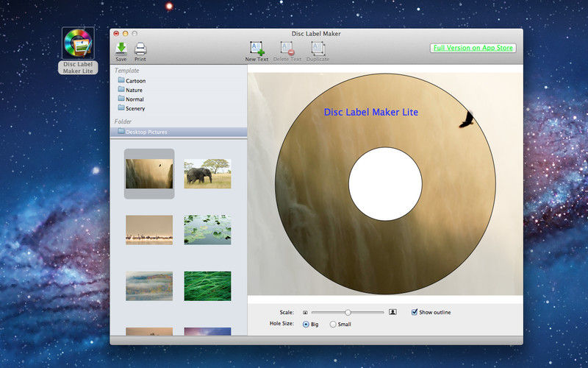Click the 'Template' section heading
Image resolution: width=588 pixels, height=368 pixels.
(126, 70)
